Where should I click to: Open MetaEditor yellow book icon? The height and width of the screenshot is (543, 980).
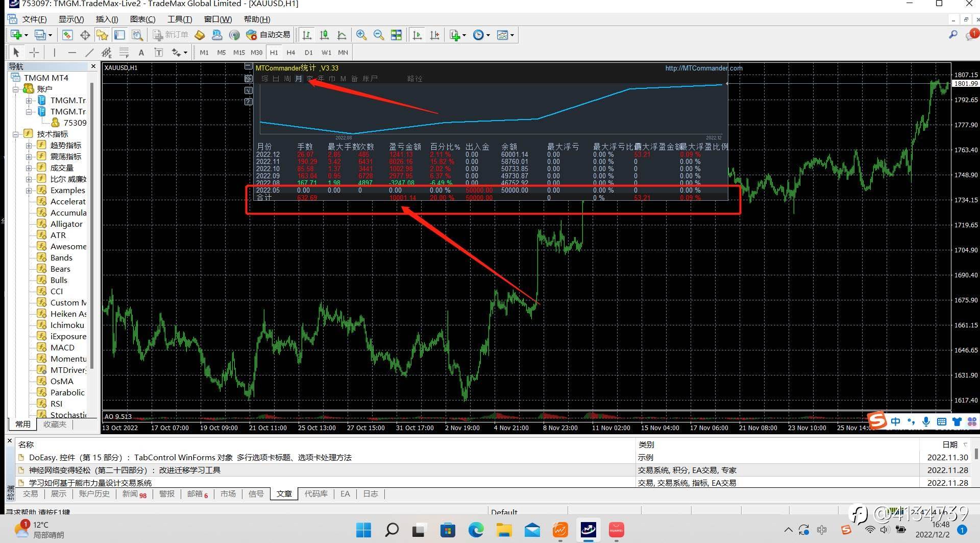pos(200,35)
